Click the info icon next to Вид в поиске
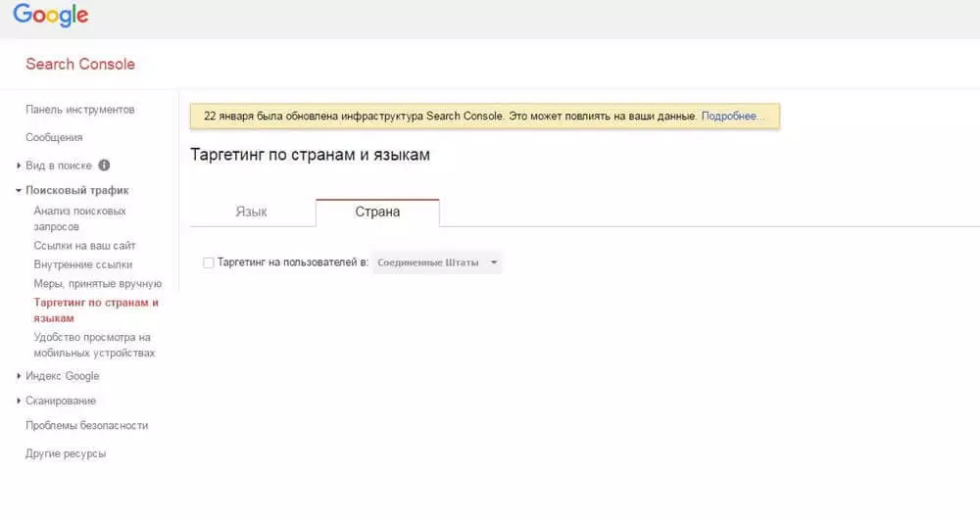This screenshot has height=520, width=980. click(x=105, y=165)
